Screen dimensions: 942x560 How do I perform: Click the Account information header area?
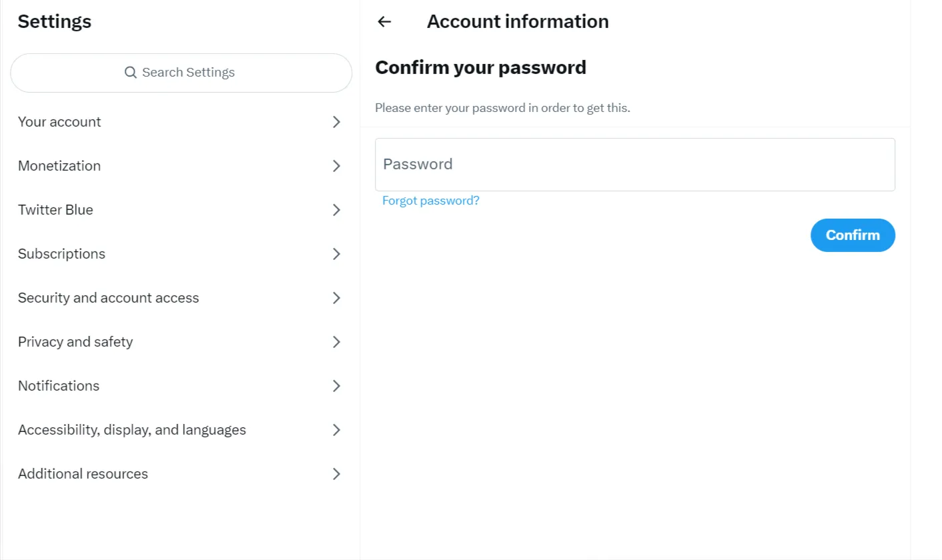[x=518, y=21]
